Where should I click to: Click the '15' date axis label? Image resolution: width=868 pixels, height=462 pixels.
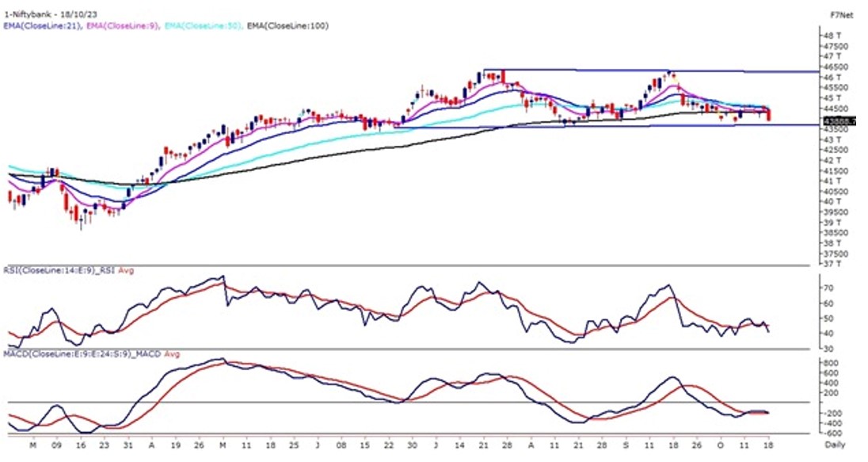tap(365, 445)
